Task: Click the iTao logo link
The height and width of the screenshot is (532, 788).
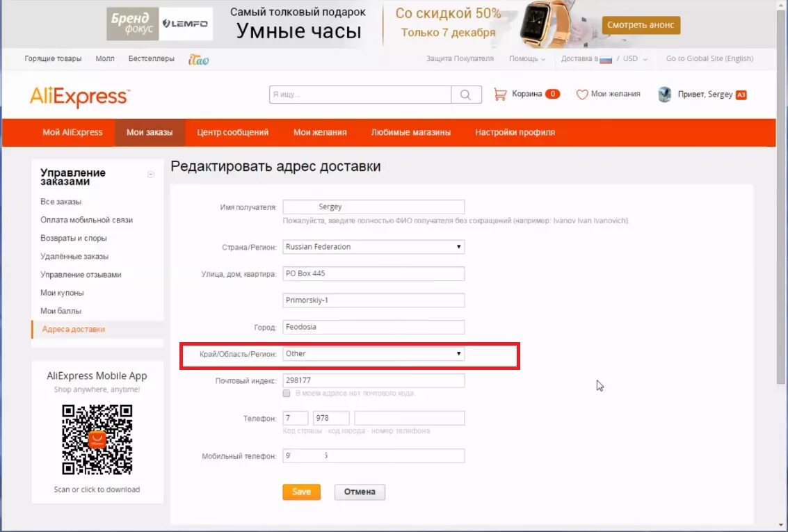Action: [198, 59]
